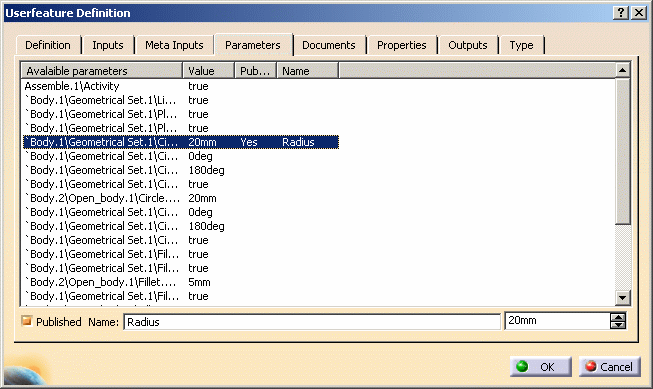This screenshot has width=653, height=389.
Task: Switch to the Outputs tab
Action: pyautogui.click(x=468, y=45)
